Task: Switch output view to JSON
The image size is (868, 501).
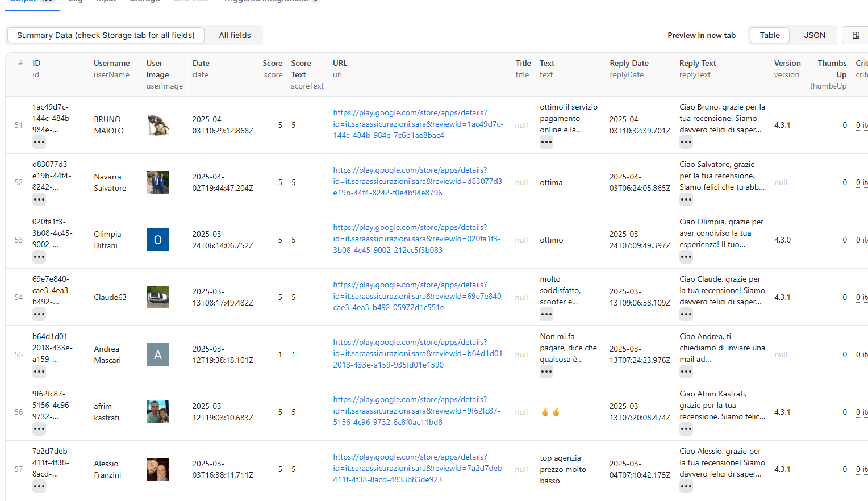Action: point(814,35)
